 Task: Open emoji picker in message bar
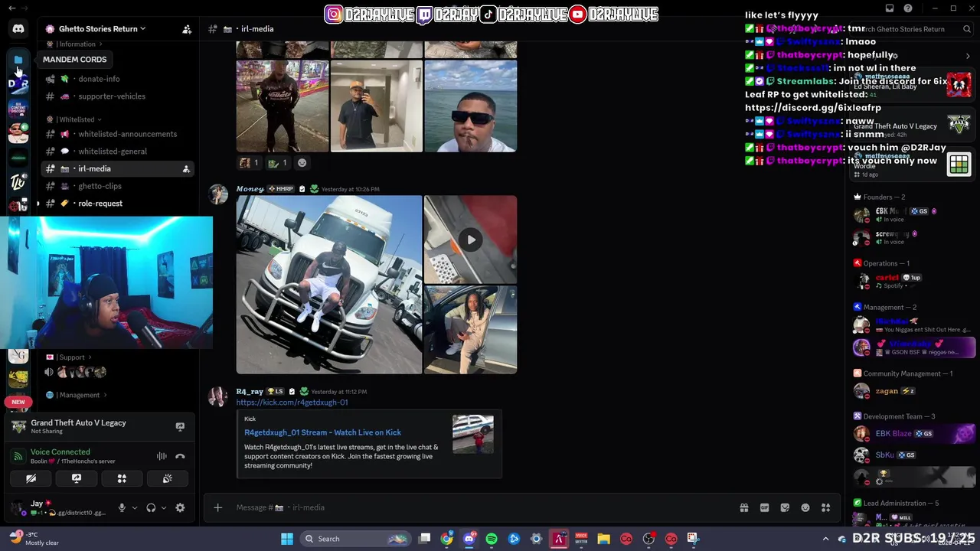pyautogui.click(x=805, y=507)
